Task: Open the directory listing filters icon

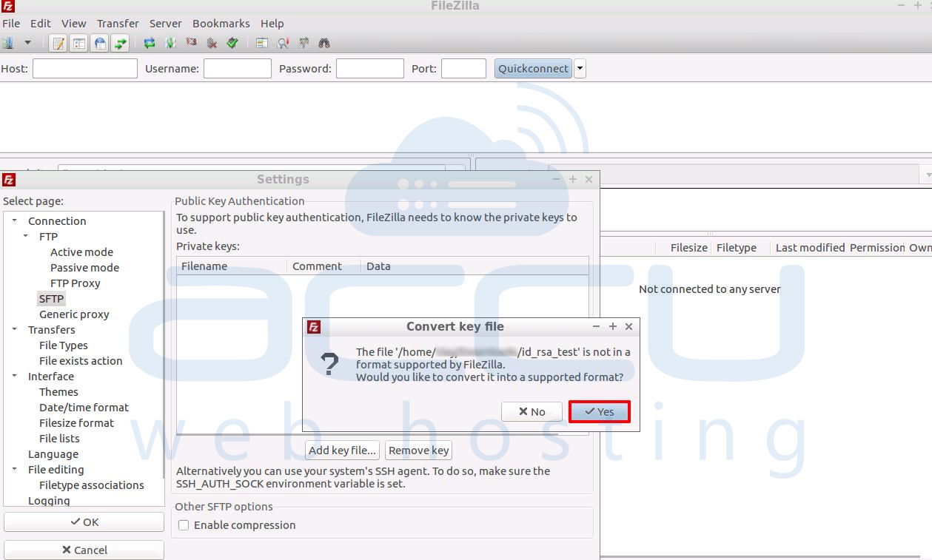Action: (x=262, y=43)
